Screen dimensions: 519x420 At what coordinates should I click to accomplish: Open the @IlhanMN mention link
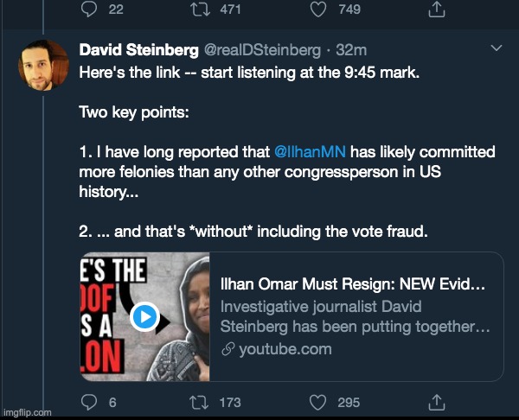coord(310,151)
